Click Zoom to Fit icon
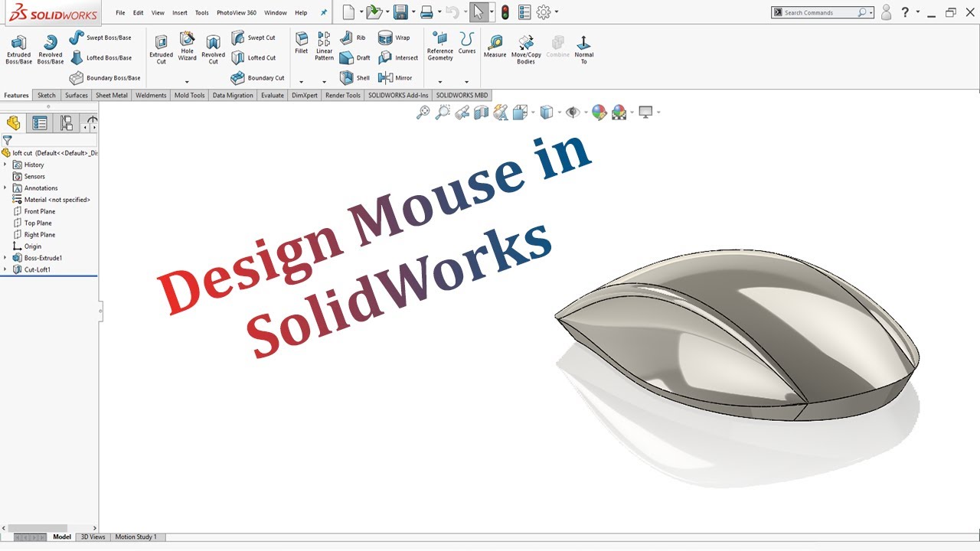This screenshot has width=980, height=551. click(x=423, y=112)
